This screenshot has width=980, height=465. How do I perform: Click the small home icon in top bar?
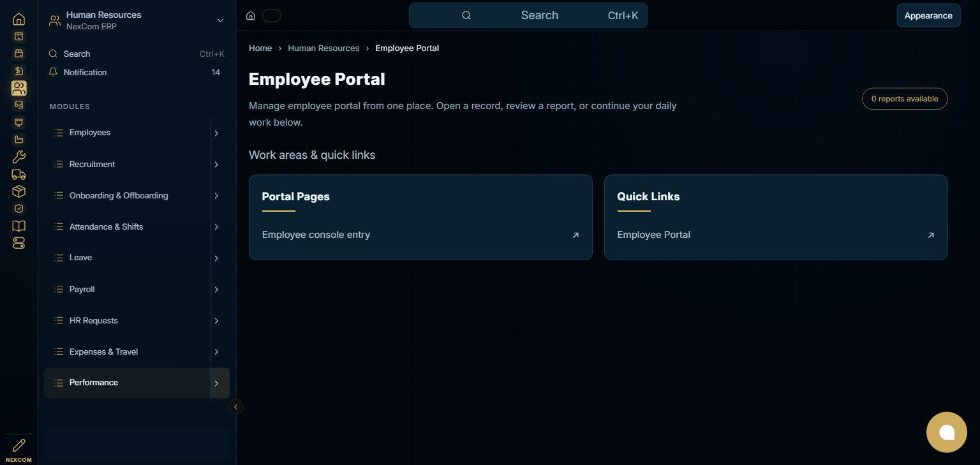251,15
